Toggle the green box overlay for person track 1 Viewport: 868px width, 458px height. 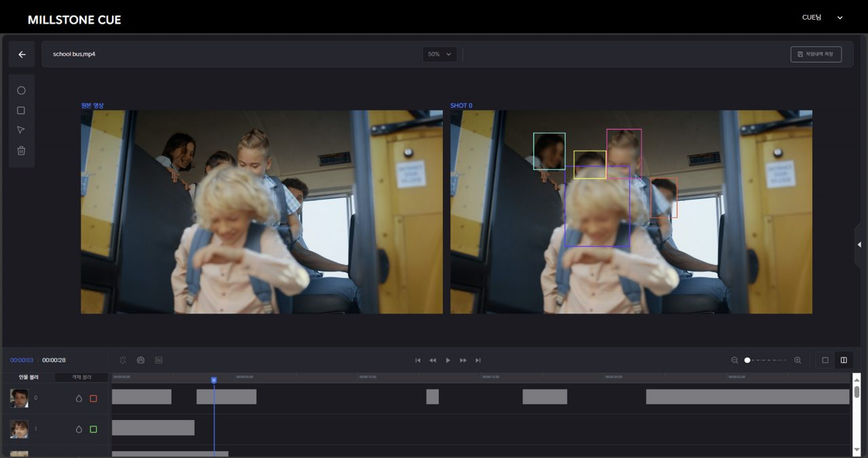click(x=93, y=429)
